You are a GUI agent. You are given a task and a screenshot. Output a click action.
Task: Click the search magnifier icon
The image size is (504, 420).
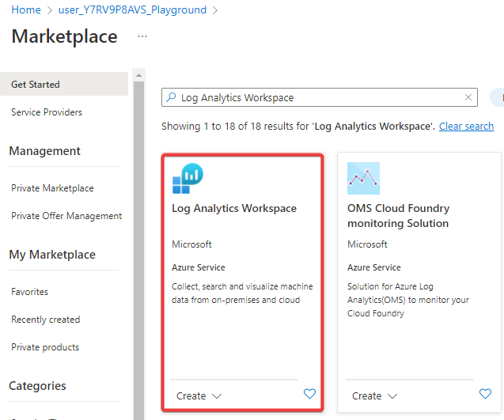[171, 97]
